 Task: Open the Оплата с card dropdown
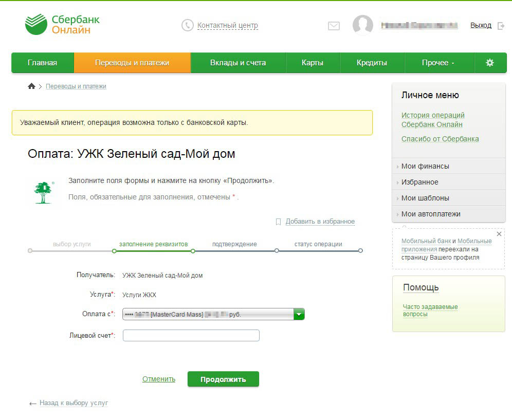tap(213, 314)
